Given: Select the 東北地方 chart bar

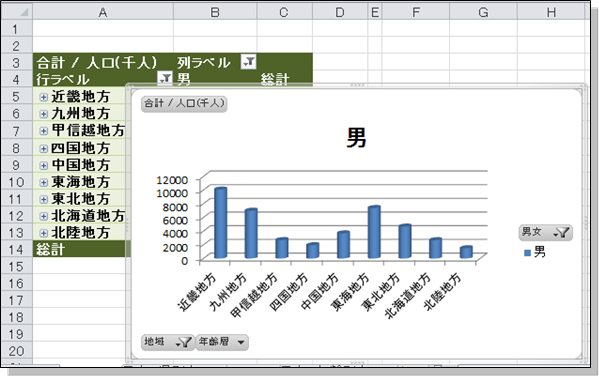Looking at the screenshot, I should (x=405, y=241).
